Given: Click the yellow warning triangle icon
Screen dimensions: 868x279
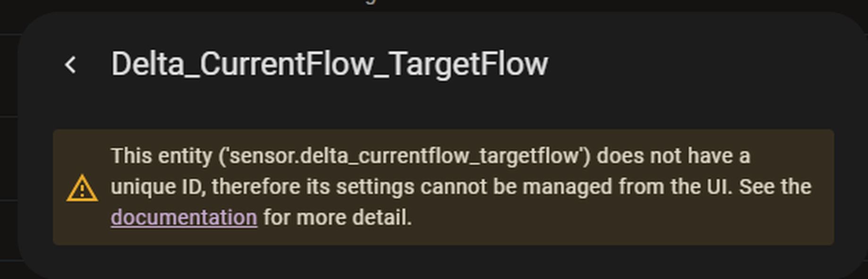Looking at the screenshot, I should click(x=82, y=188).
